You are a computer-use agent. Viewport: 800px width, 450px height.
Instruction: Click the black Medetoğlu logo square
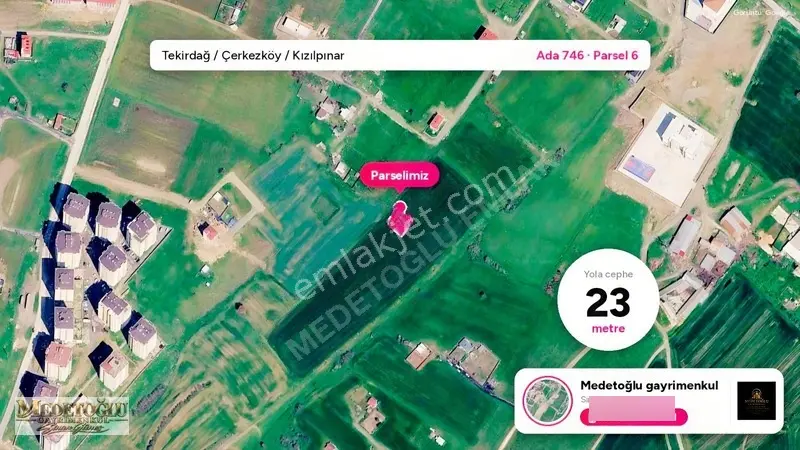coord(756,401)
